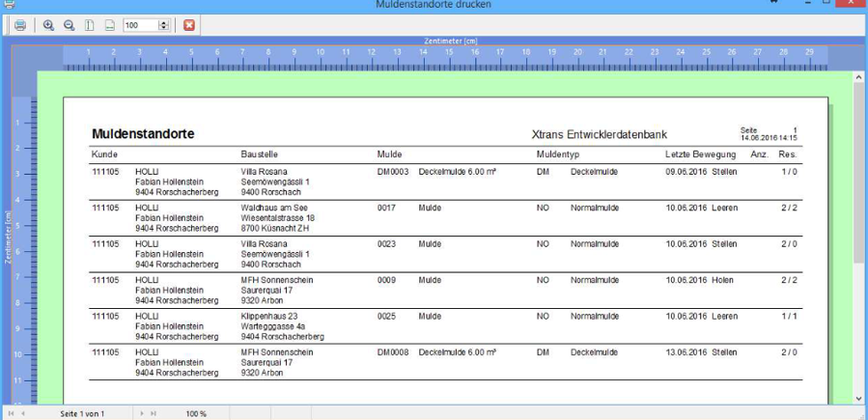The height and width of the screenshot is (420, 868).
Task: Click the window's printer icon in title bar
Action: [9, 5]
